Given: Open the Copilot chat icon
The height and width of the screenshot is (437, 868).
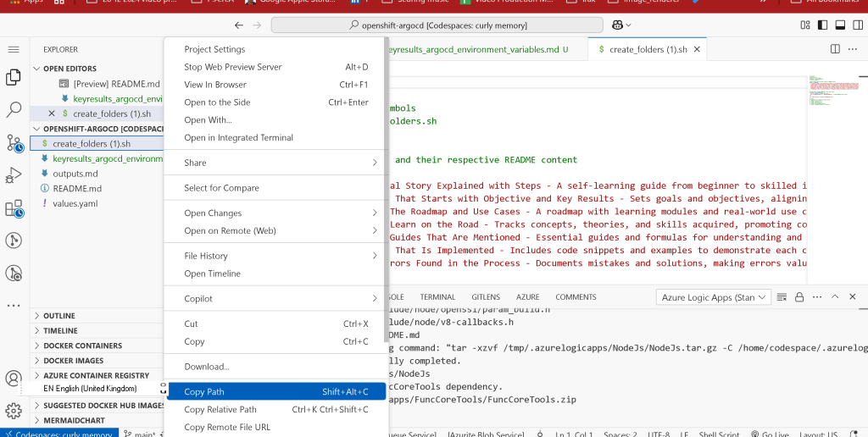Looking at the screenshot, I should coord(617,25).
